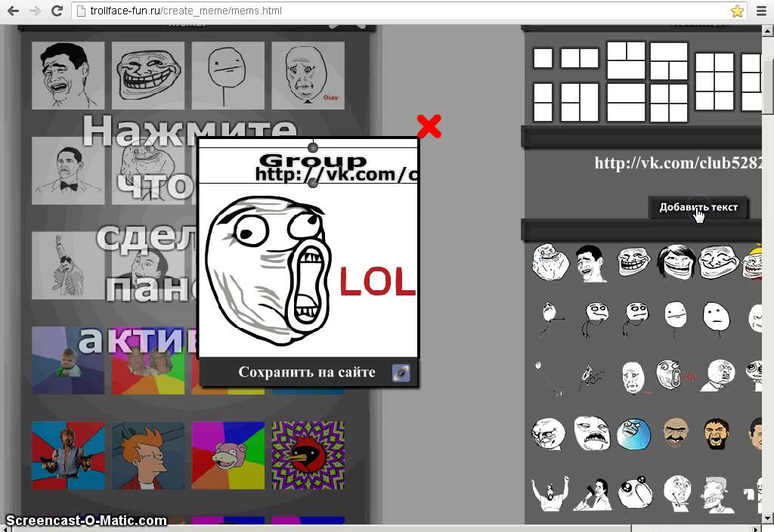This screenshot has width=774, height=532.
Task: Open the Futurama Fry meme template
Action: 148,456
